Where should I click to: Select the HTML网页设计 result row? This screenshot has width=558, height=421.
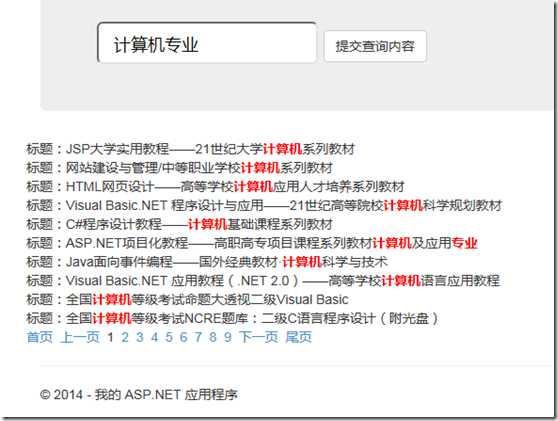pos(216,186)
